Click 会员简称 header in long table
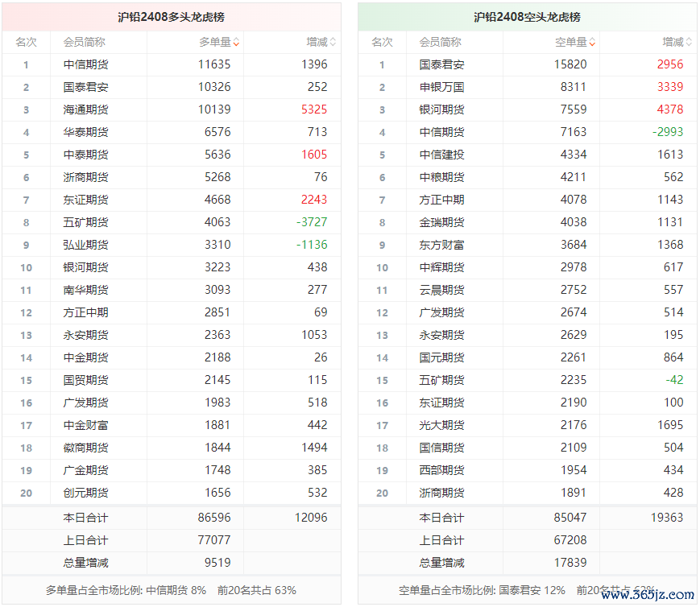 pos(85,43)
